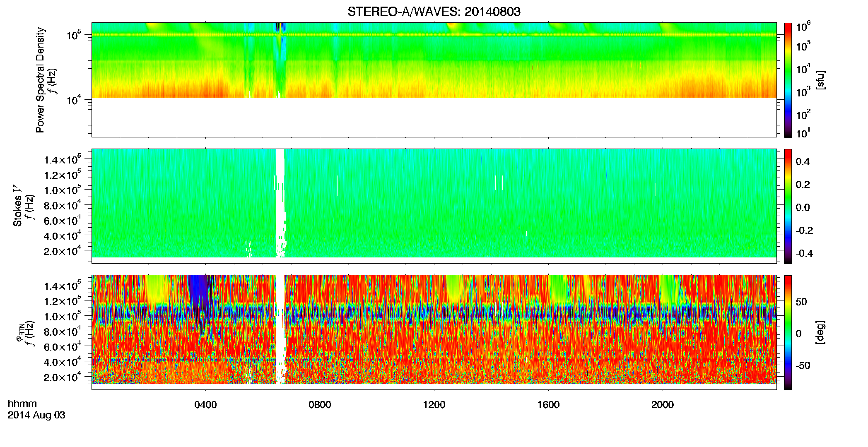Click the "0.0" tick on the Stokes V color bar
Viewport: 868px width, 447px height.
pyautogui.click(x=803, y=208)
